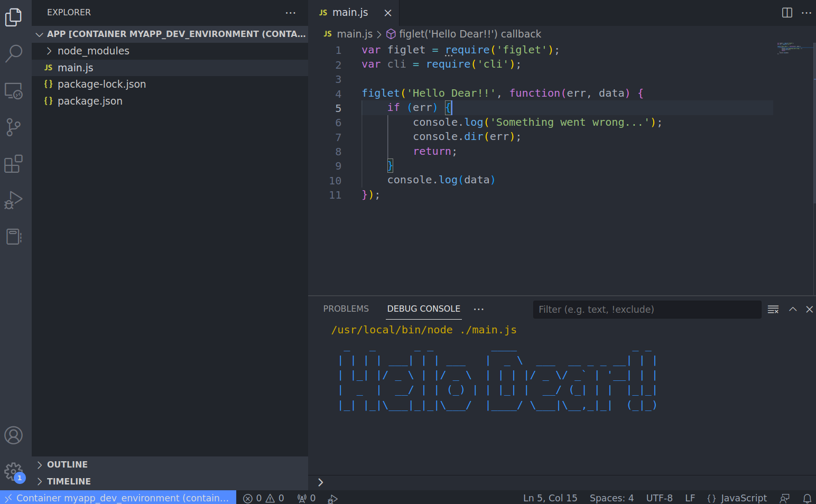Clear the debug console output

[773, 310]
